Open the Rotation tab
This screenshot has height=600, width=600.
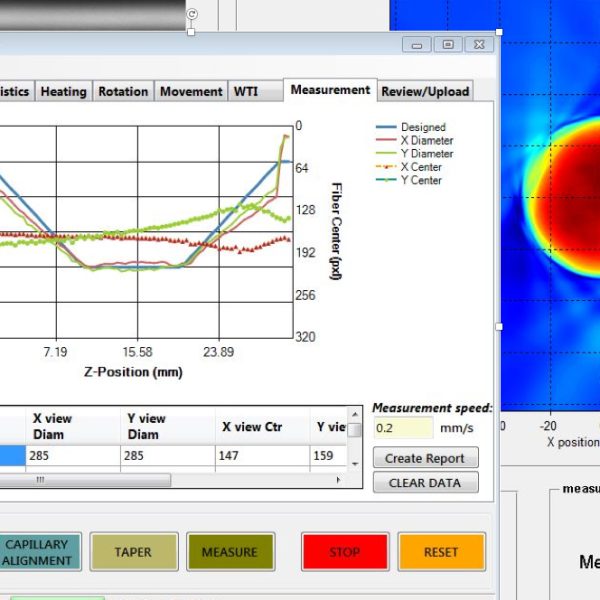click(x=123, y=91)
